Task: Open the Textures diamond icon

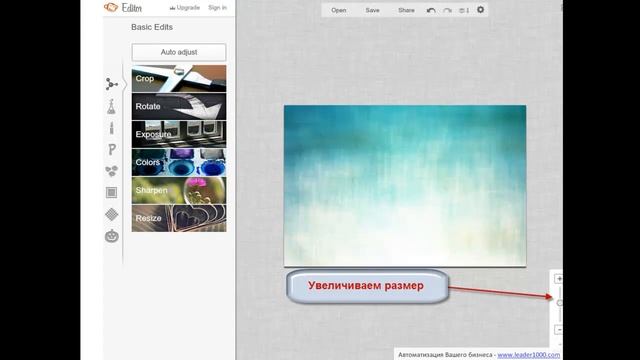Action: pyautogui.click(x=111, y=214)
